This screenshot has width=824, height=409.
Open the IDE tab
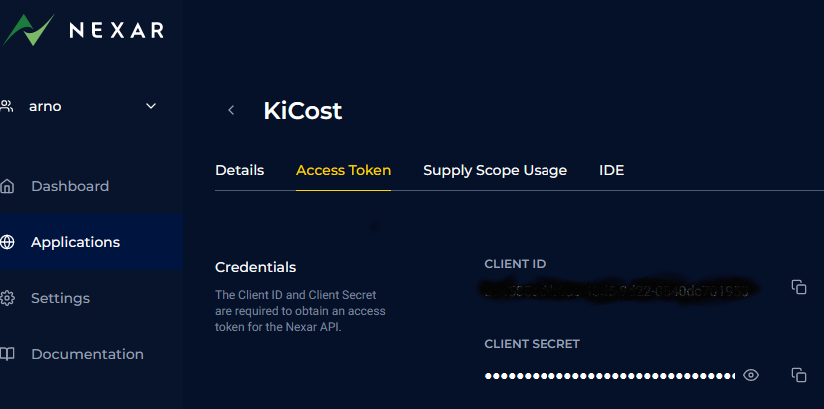(612, 170)
